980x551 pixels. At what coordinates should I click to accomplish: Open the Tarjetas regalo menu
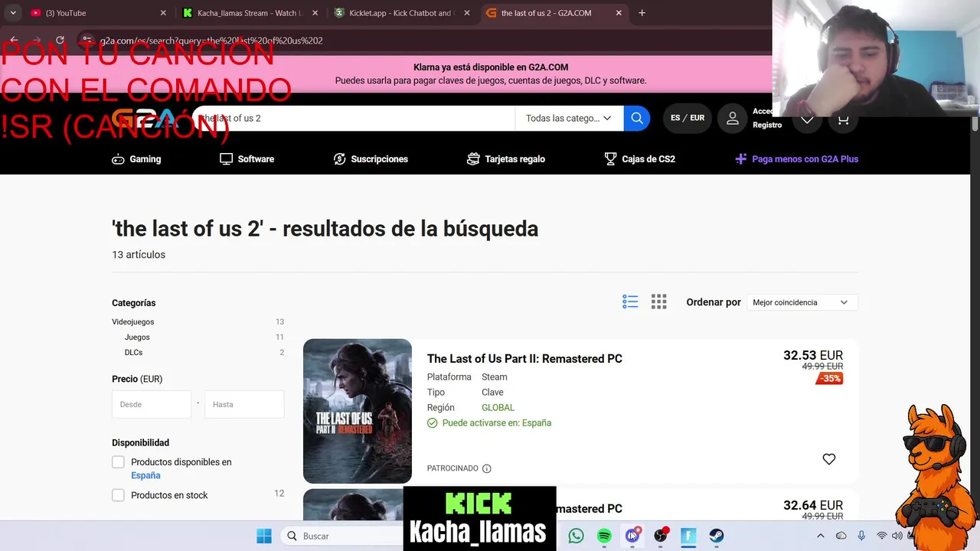coord(506,159)
